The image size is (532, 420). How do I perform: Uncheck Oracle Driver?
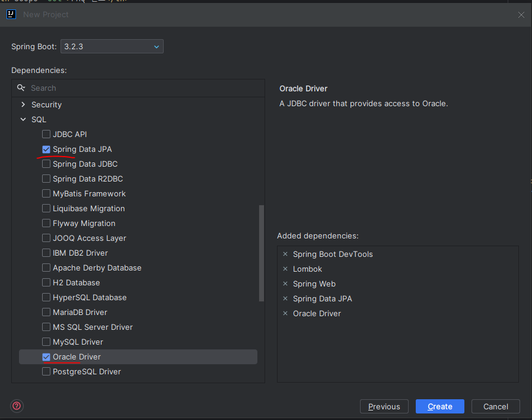(x=46, y=357)
